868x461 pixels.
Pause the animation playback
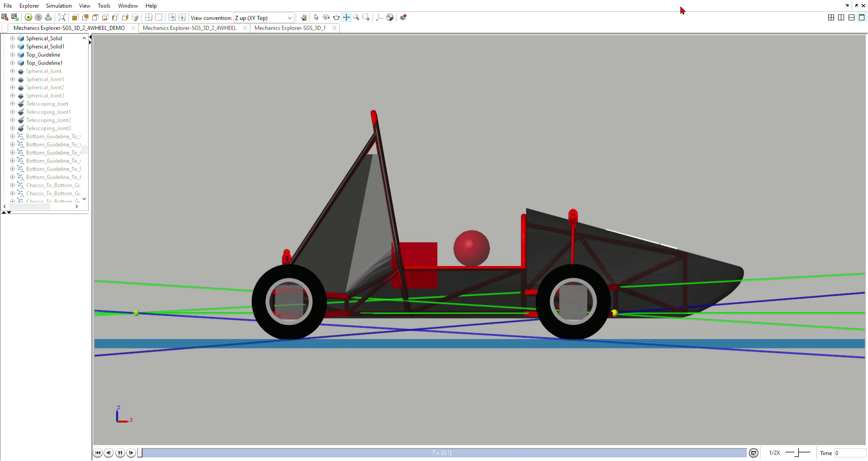click(120, 453)
